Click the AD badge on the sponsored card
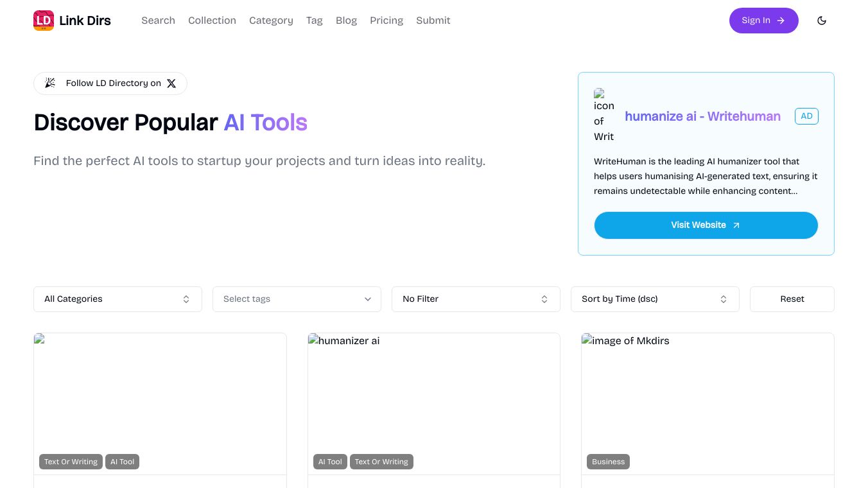Screen dimensions: 868x488 coord(806,116)
